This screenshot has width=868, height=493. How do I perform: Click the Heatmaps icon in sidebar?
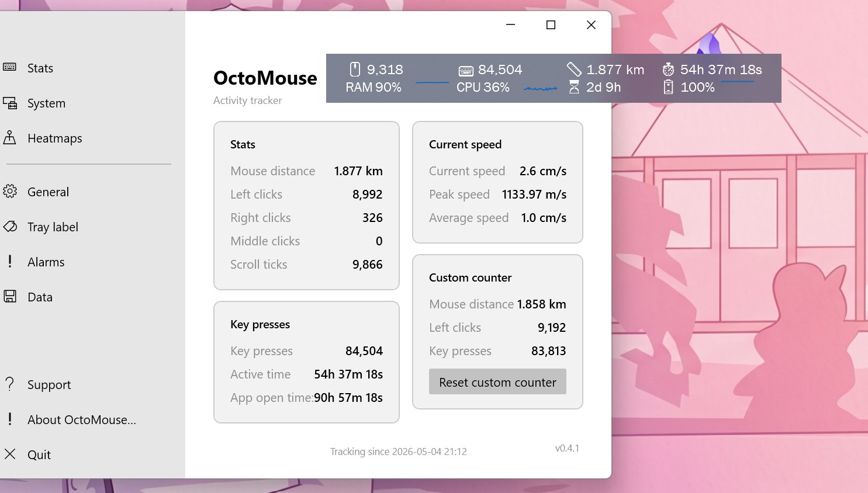point(9,137)
